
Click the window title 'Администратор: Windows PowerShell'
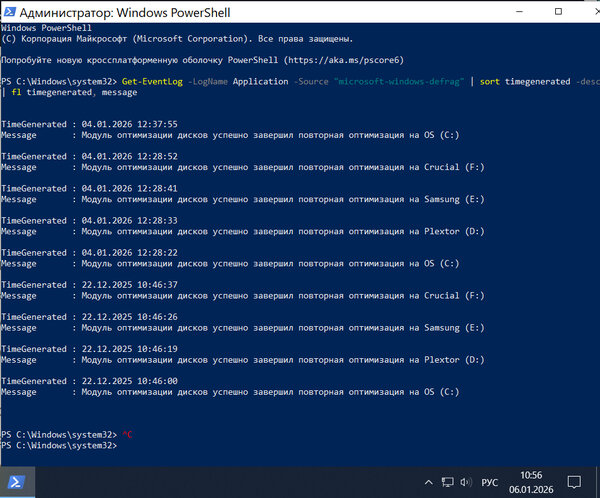pos(125,13)
